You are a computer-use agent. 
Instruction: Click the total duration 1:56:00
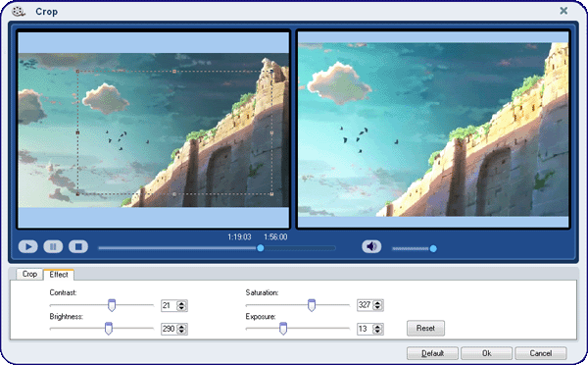click(275, 236)
